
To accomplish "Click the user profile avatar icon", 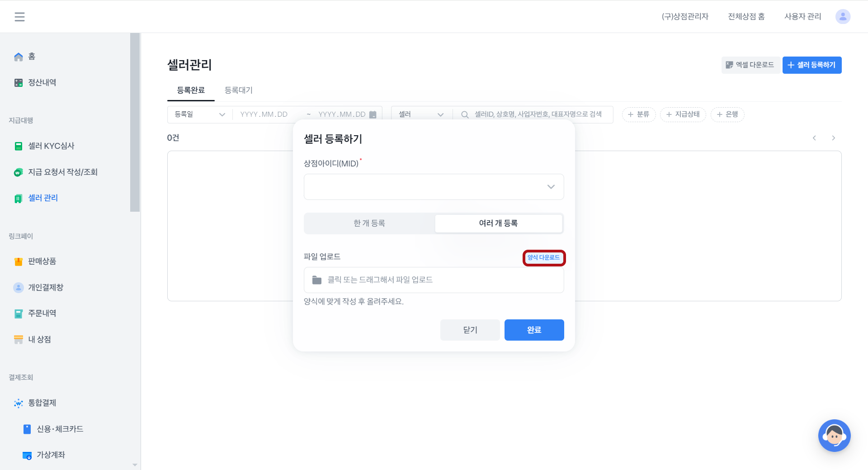I will (x=842, y=17).
